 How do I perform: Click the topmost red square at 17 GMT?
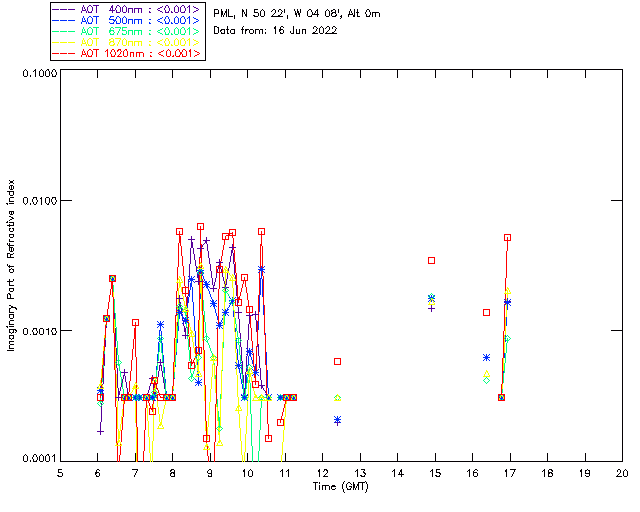(508, 238)
